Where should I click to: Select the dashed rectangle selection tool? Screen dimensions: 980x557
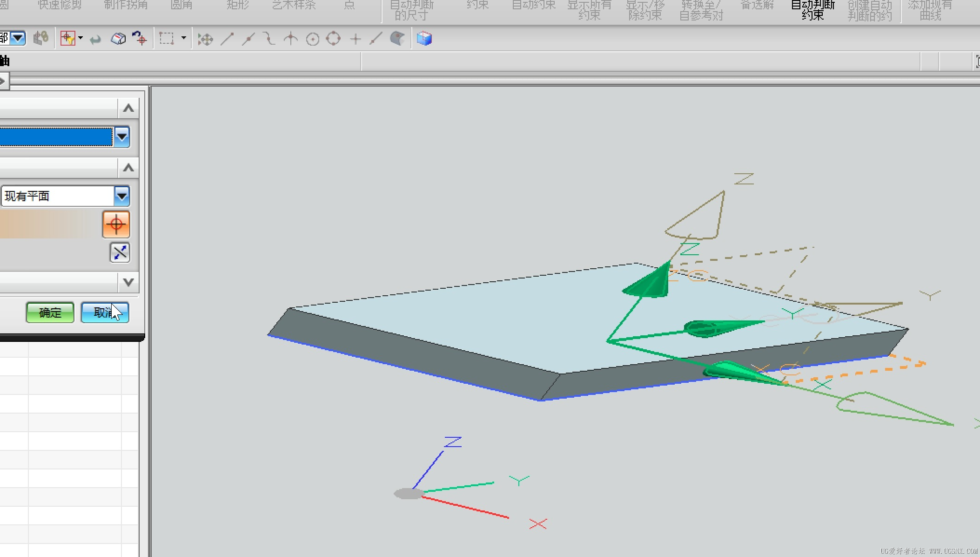click(x=167, y=38)
